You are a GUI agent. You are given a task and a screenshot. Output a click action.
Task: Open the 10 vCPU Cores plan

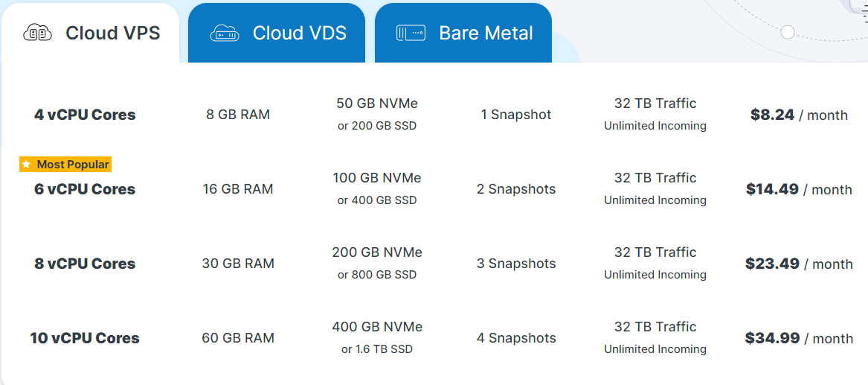[85, 338]
